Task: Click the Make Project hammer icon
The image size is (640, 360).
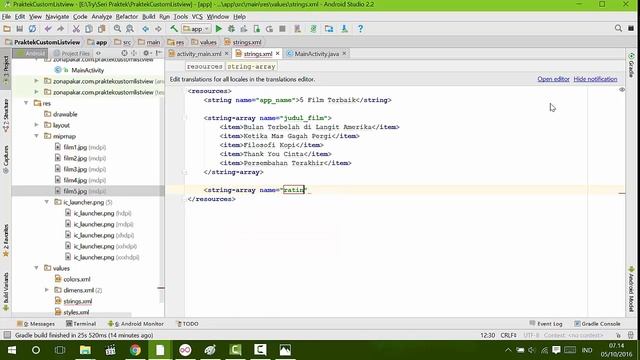Action: click(x=174, y=29)
